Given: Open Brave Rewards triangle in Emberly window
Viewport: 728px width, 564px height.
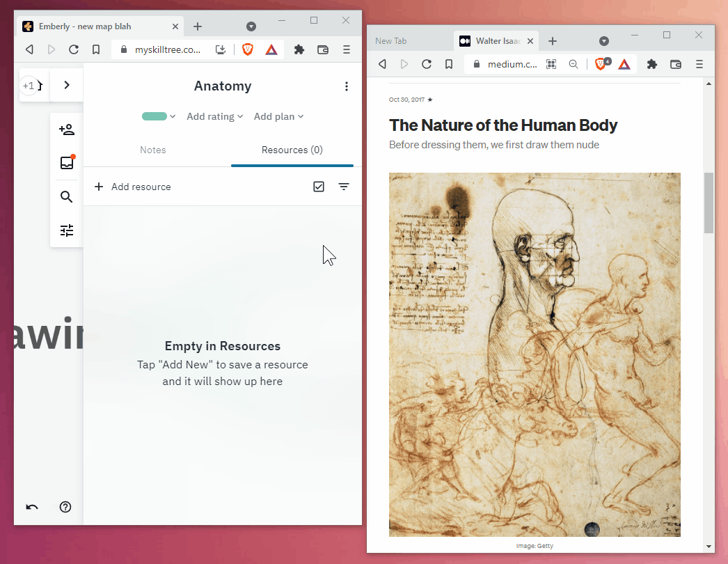Looking at the screenshot, I should click(x=271, y=49).
